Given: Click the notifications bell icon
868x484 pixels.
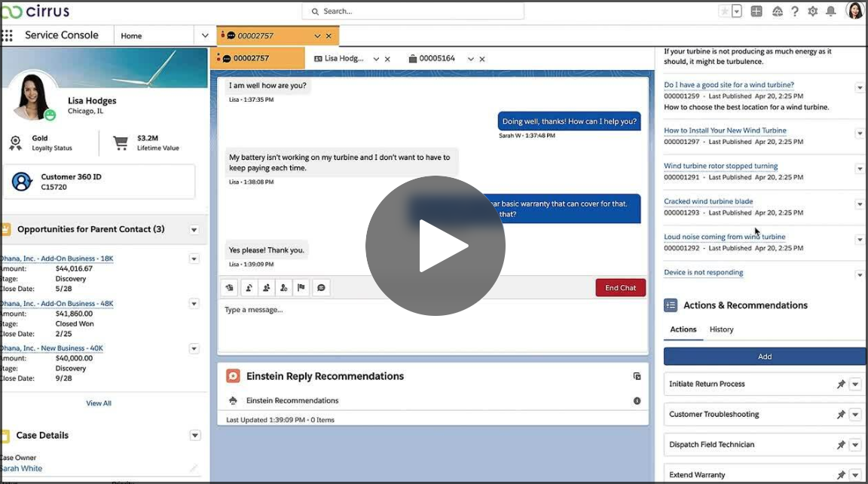Looking at the screenshot, I should tap(830, 11).
